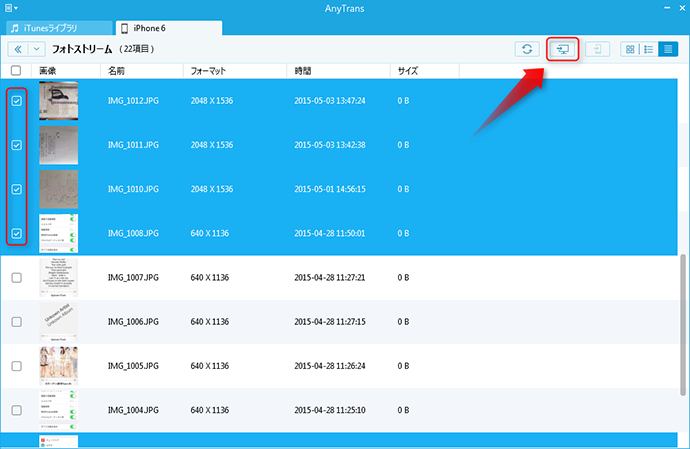Viewport: 690px width, 449px height.
Task: Select the file name IMG_1008.JPG
Action: click(133, 233)
